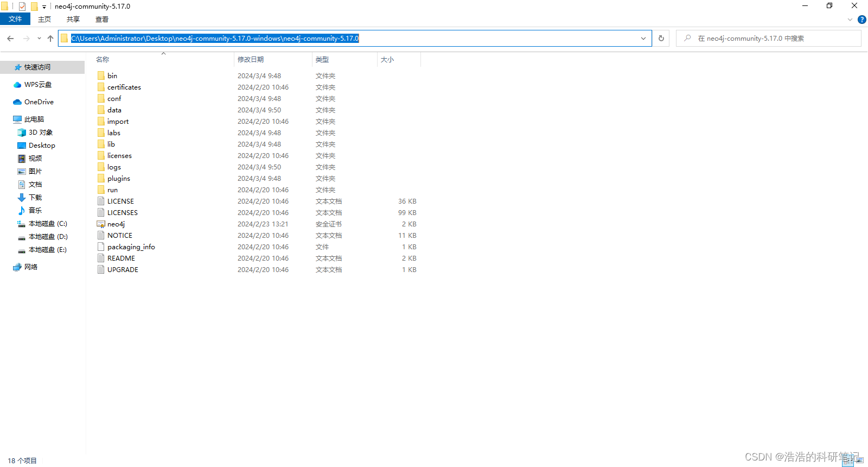This screenshot has height=467, width=868.
Task: Select the LICENSES text file icon
Action: click(x=101, y=212)
